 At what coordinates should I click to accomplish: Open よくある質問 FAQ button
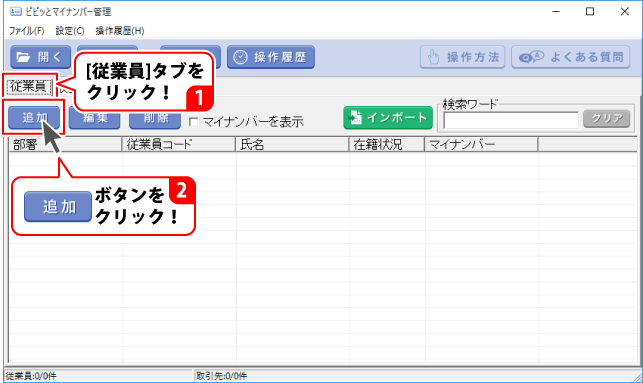(x=570, y=57)
